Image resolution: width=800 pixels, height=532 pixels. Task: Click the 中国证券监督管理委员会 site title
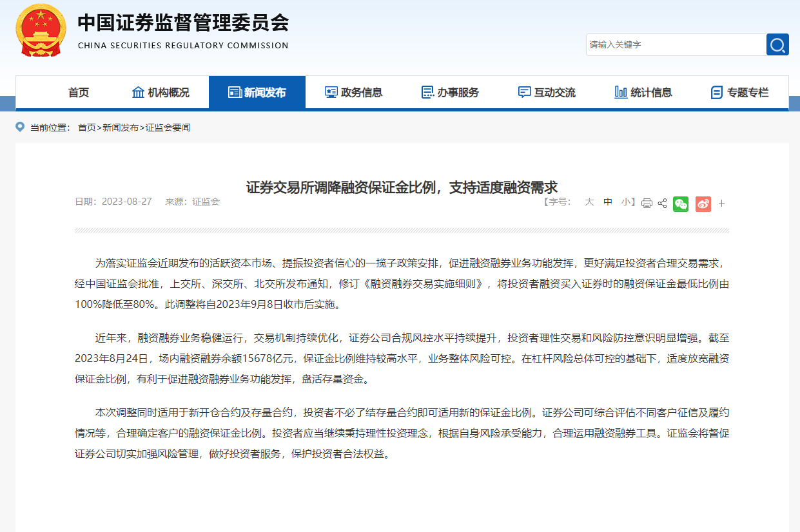183,23
